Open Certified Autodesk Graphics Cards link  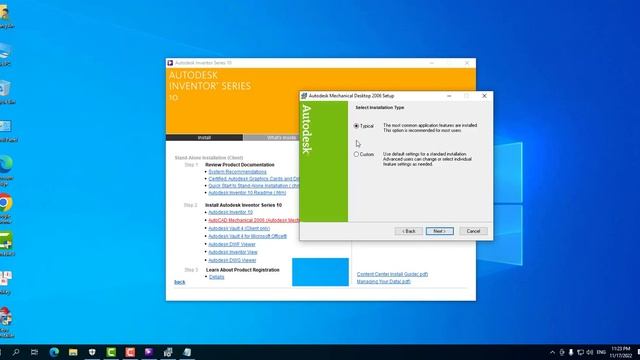point(253,179)
